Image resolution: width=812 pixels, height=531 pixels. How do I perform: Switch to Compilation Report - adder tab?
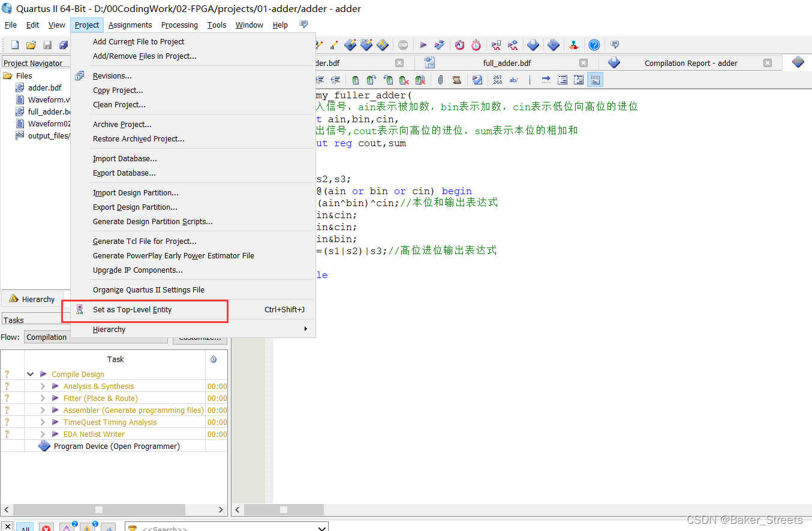[x=691, y=63]
